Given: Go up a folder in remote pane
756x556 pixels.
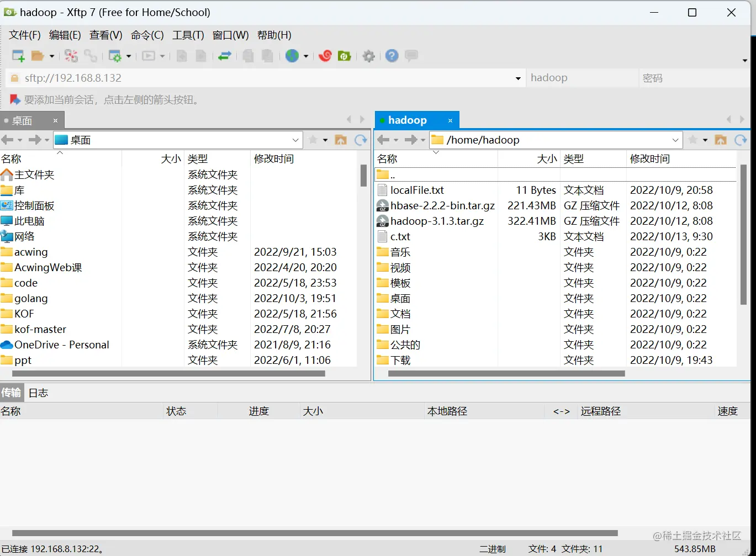Looking at the screenshot, I should point(721,140).
